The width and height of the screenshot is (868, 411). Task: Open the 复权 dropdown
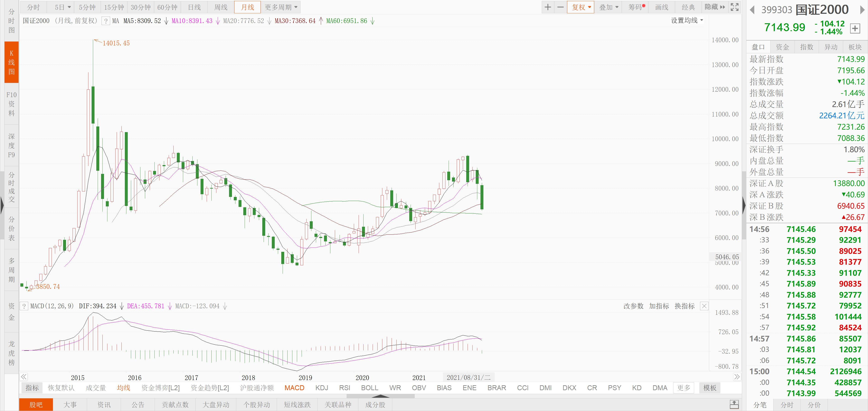click(581, 7)
